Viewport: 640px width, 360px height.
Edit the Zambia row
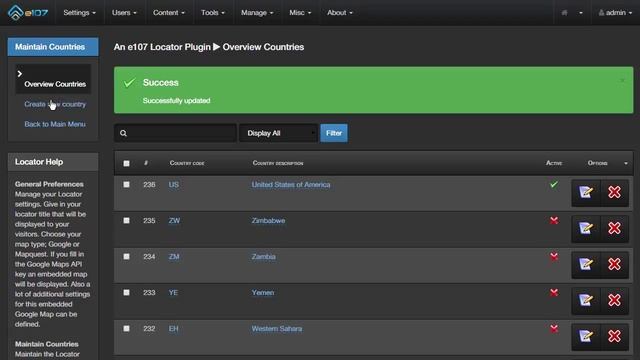tap(586, 264)
